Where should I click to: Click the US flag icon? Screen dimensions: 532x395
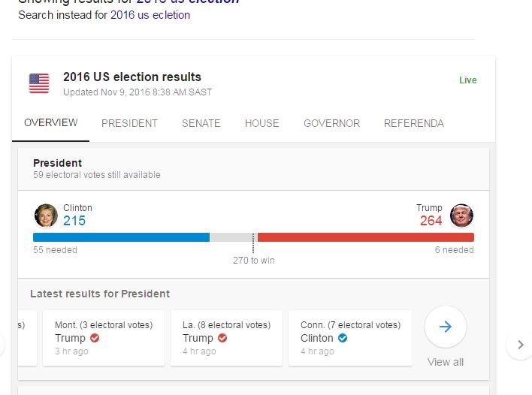click(39, 83)
